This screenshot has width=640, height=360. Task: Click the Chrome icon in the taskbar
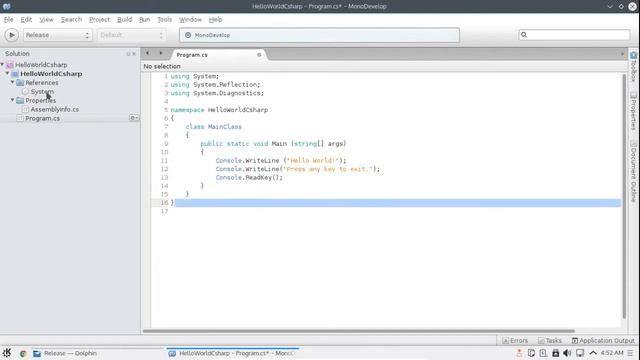click(23, 353)
